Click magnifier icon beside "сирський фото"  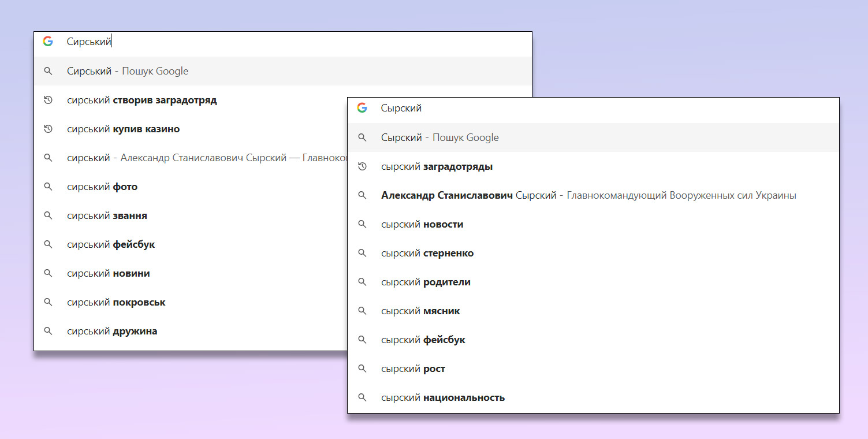pos(48,187)
